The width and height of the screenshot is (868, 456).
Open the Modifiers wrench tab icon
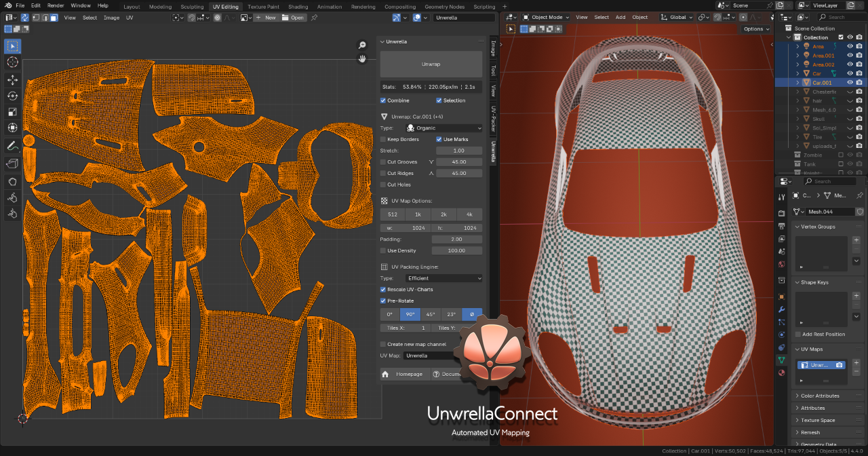pos(782,309)
